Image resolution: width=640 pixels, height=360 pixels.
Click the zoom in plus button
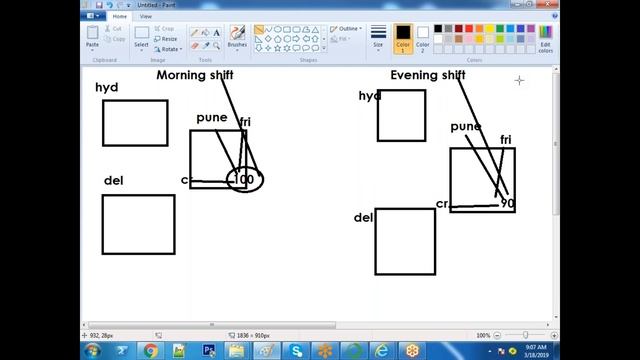pos(554,336)
